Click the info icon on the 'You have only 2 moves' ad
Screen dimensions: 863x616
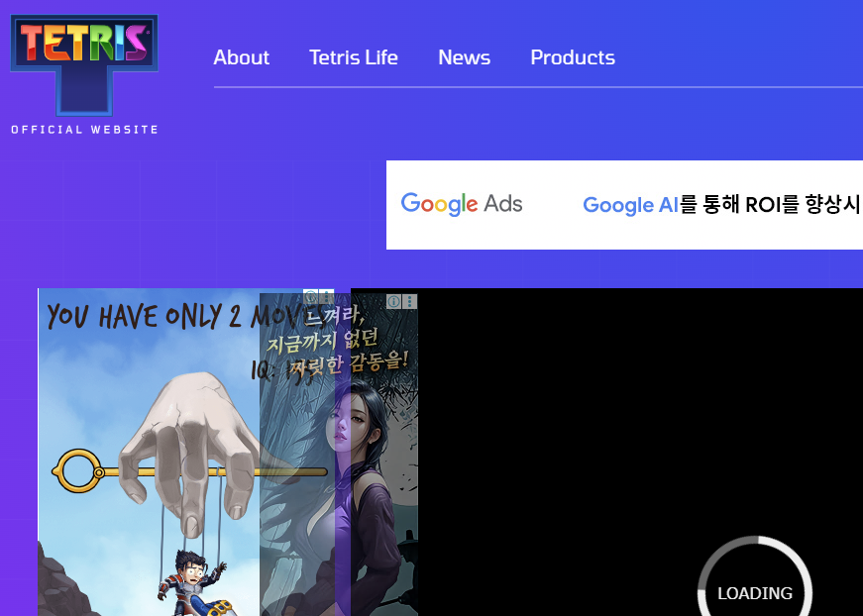pos(310,297)
